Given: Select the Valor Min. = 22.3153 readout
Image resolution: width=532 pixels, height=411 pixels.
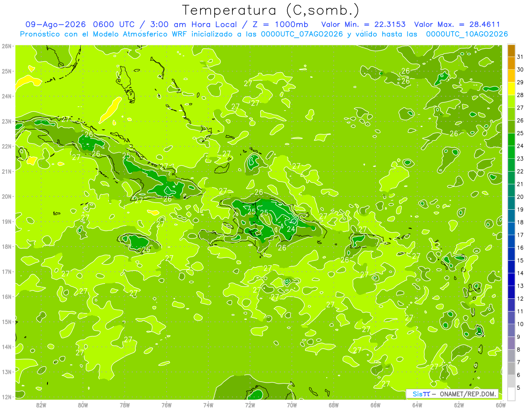Looking at the screenshot, I should coord(363,24).
